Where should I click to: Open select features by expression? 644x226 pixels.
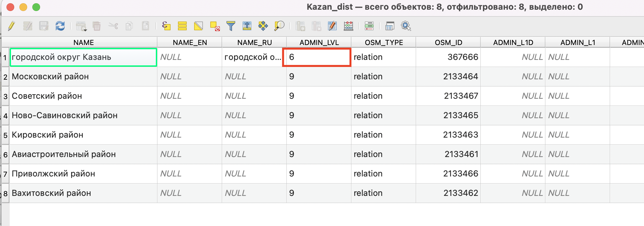coord(166,26)
